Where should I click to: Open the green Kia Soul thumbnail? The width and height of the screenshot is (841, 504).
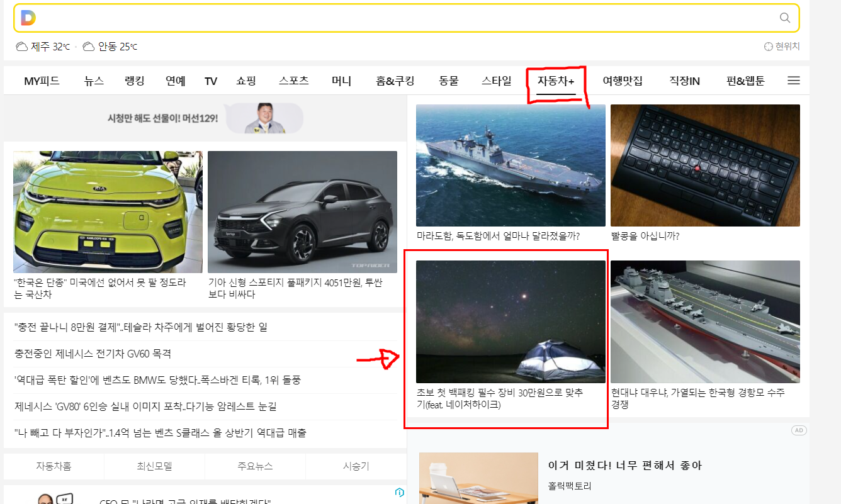108,211
